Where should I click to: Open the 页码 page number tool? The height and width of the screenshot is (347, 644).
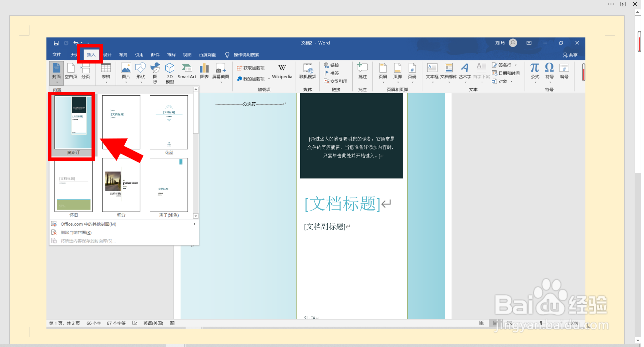(412, 73)
